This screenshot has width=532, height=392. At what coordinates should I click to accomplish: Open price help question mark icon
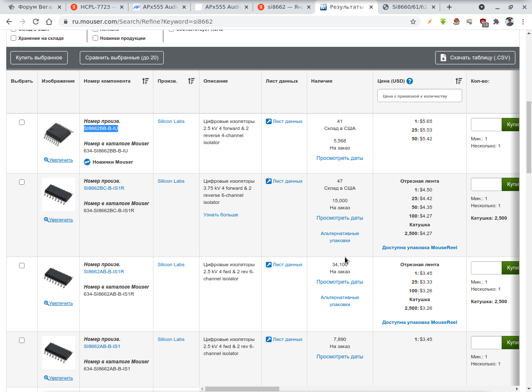coord(409,81)
